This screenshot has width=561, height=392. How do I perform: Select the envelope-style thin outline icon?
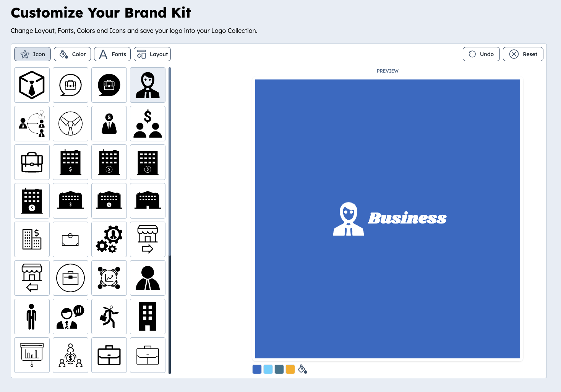70,240
